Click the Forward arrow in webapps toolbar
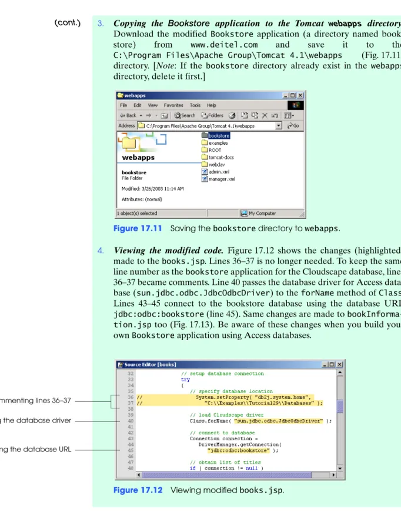The width and height of the screenshot is (401, 532). [x=149, y=116]
